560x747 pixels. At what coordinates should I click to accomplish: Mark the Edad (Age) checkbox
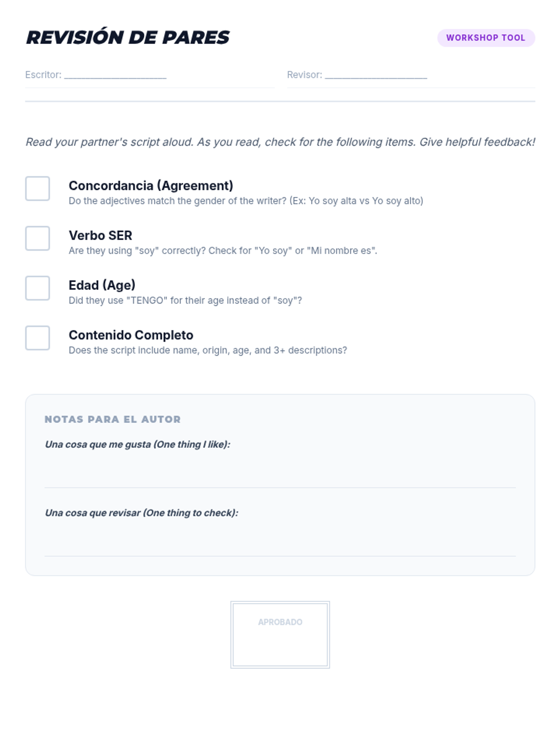click(x=37, y=288)
